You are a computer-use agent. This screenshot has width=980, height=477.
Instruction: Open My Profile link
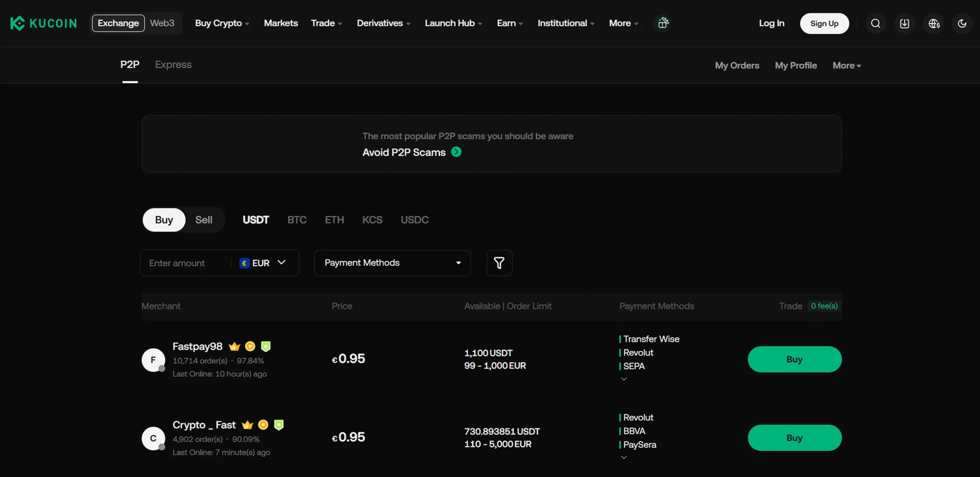(x=796, y=66)
